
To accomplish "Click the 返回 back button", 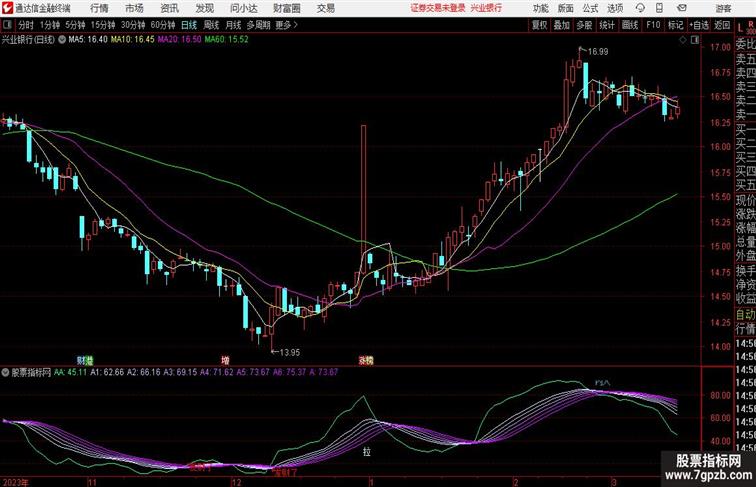I will pyautogui.click(x=722, y=25).
